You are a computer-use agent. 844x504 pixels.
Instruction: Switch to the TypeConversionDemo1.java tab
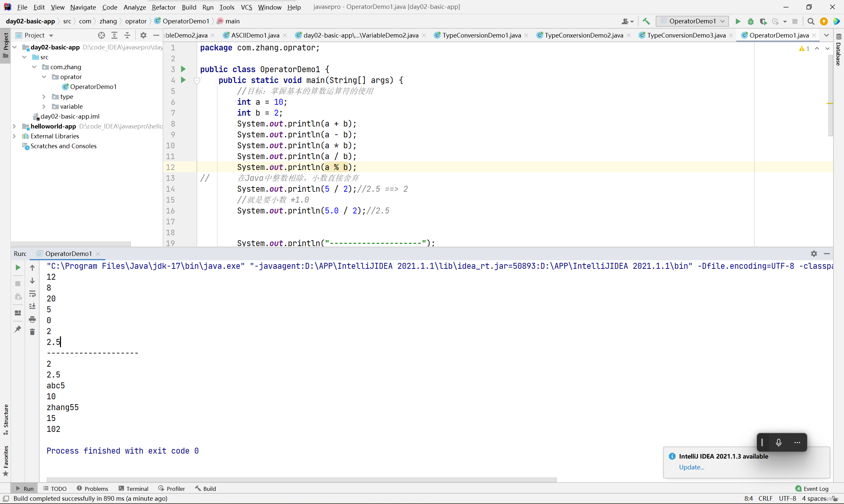(x=481, y=35)
